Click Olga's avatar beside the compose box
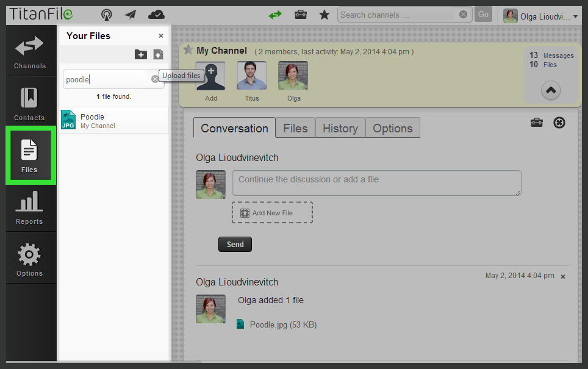 (210, 184)
